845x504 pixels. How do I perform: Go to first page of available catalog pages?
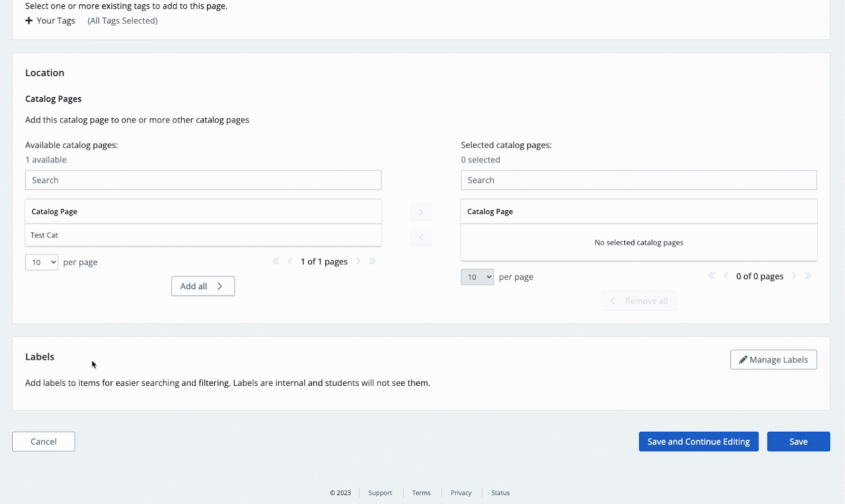pyautogui.click(x=276, y=261)
